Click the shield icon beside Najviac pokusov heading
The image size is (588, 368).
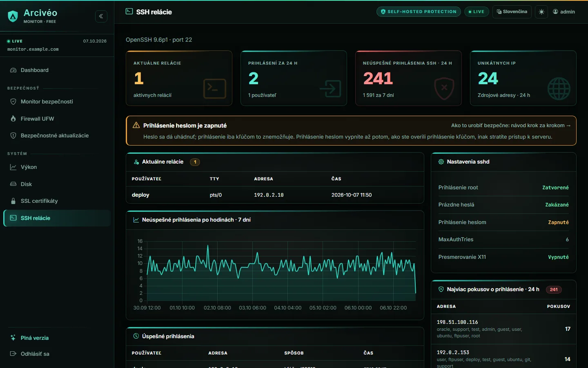tap(441, 289)
